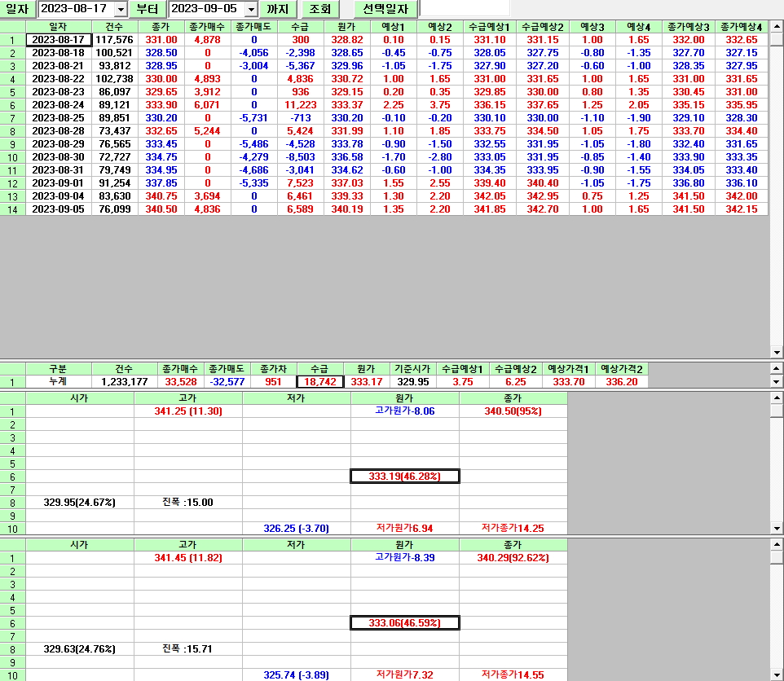Select the 2023-08-24 date cell
Screen dimensions: 784x681
(x=58, y=105)
